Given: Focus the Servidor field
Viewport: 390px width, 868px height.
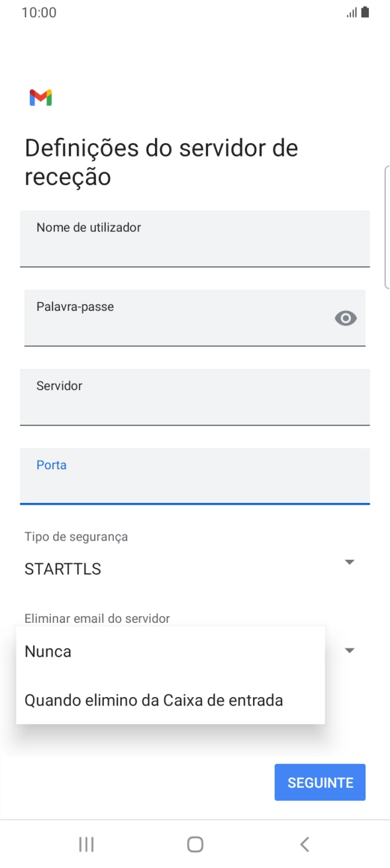Looking at the screenshot, I should [195, 398].
